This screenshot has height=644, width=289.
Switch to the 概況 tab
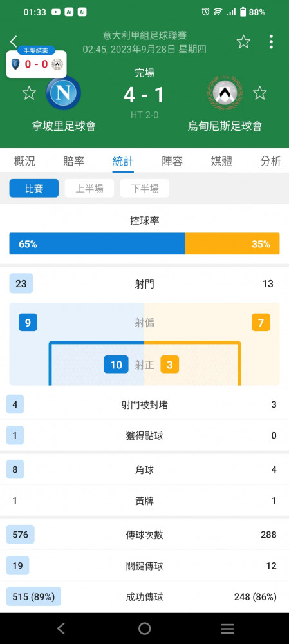(24, 161)
